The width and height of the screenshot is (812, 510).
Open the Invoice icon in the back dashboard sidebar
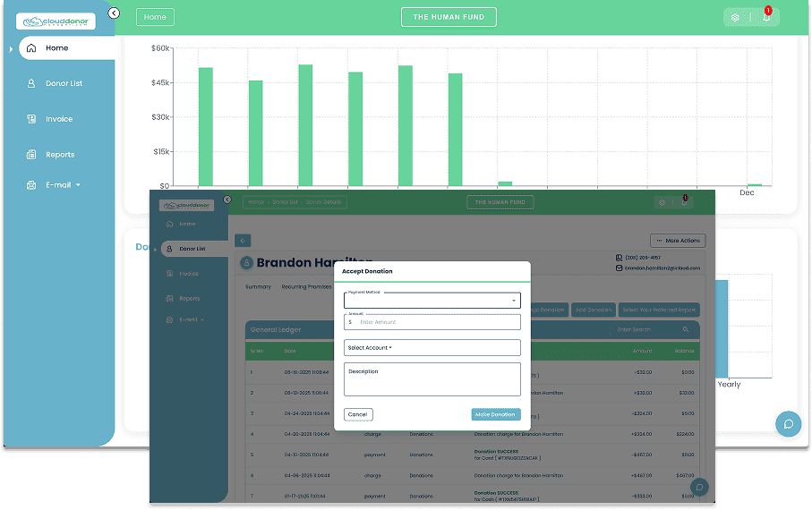click(x=31, y=119)
